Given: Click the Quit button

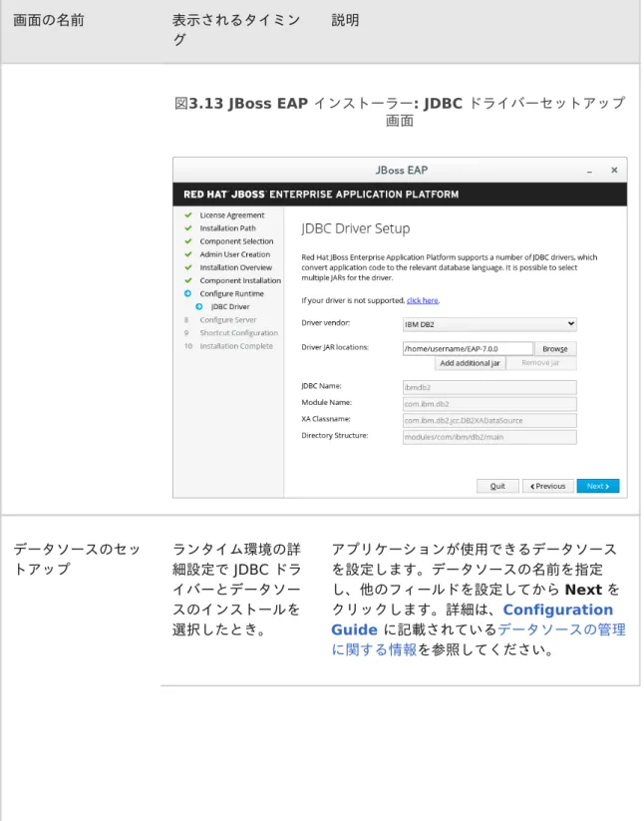Looking at the screenshot, I should (497, 486).
